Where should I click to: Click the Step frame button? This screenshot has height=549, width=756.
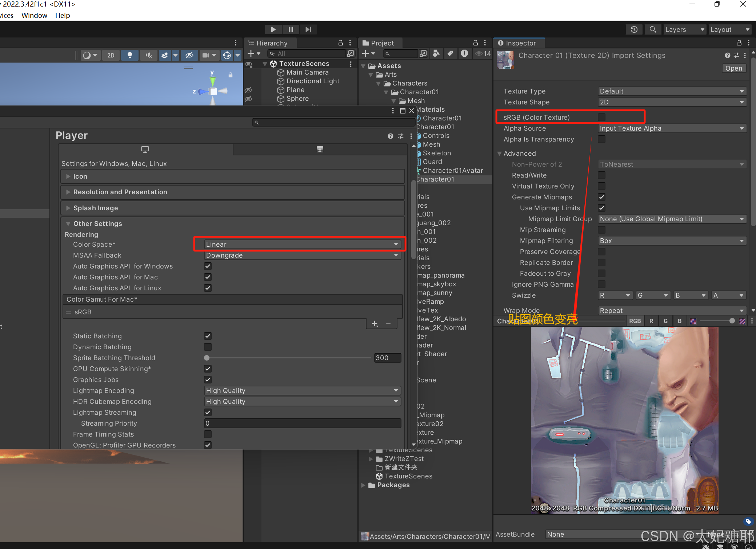(x=308, y=29)
